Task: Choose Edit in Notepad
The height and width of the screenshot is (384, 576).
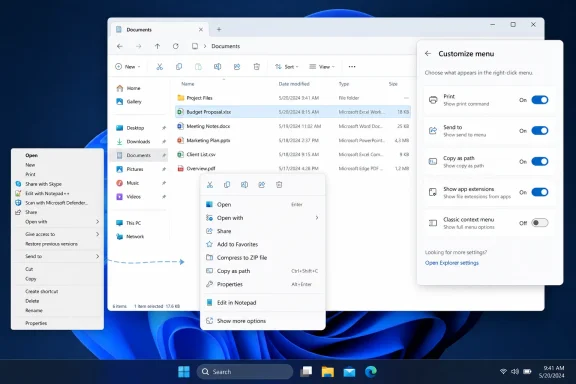Action: 263,302
